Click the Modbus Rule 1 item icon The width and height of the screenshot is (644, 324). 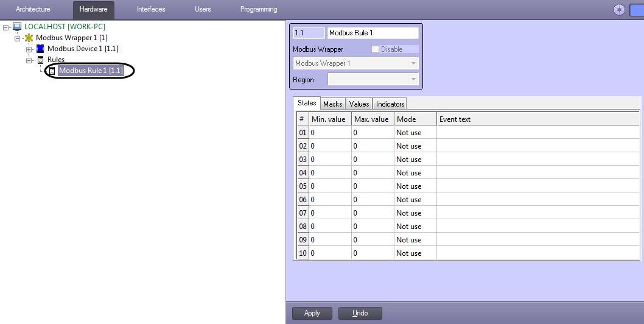(x=52, y=71)
